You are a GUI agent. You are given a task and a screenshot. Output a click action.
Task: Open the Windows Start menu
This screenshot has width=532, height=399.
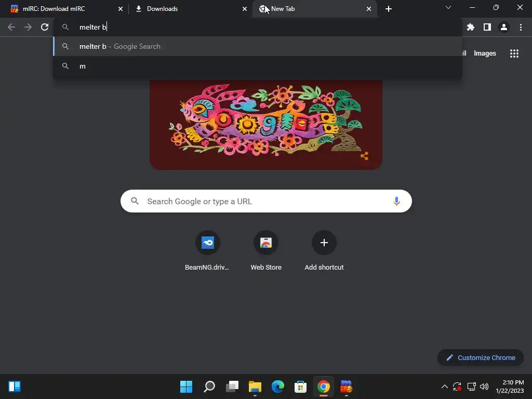186,387
